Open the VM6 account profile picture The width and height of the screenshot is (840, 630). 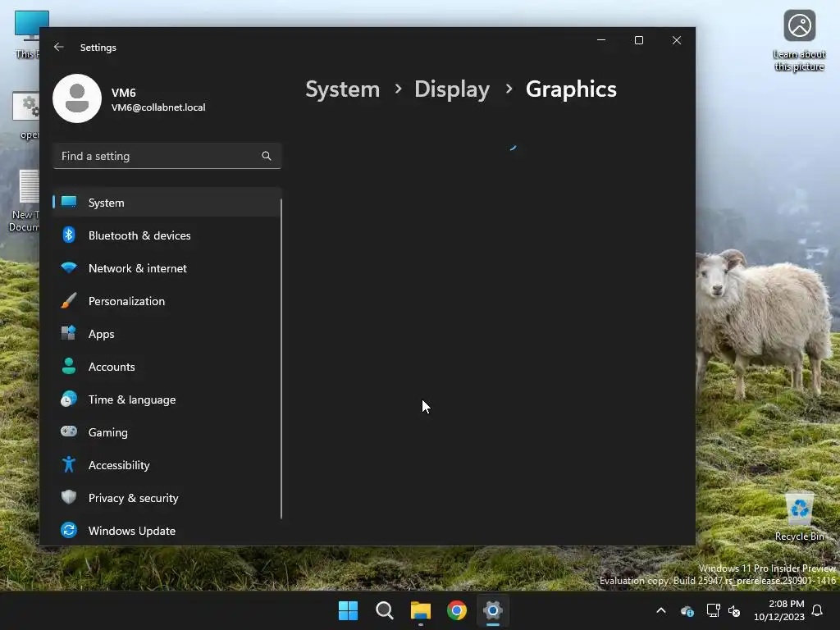[x=77, y=98]
